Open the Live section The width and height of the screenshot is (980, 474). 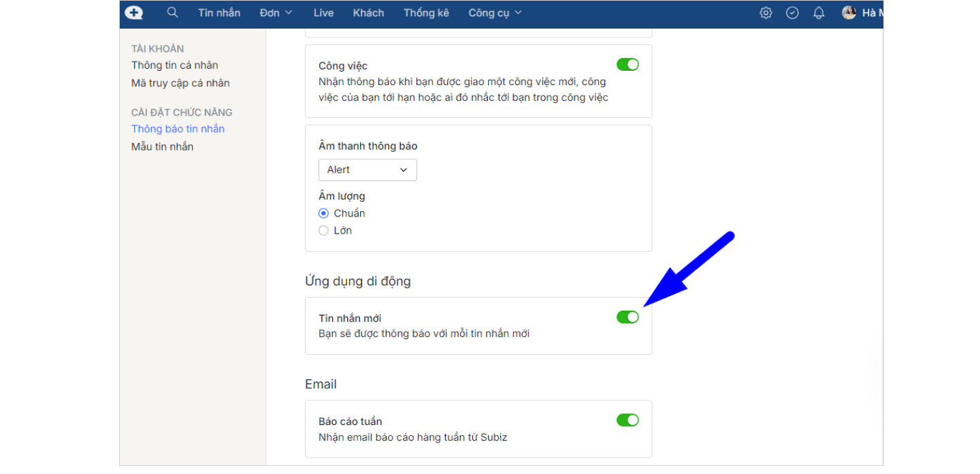pyautogui.click(x=323, y=13)
